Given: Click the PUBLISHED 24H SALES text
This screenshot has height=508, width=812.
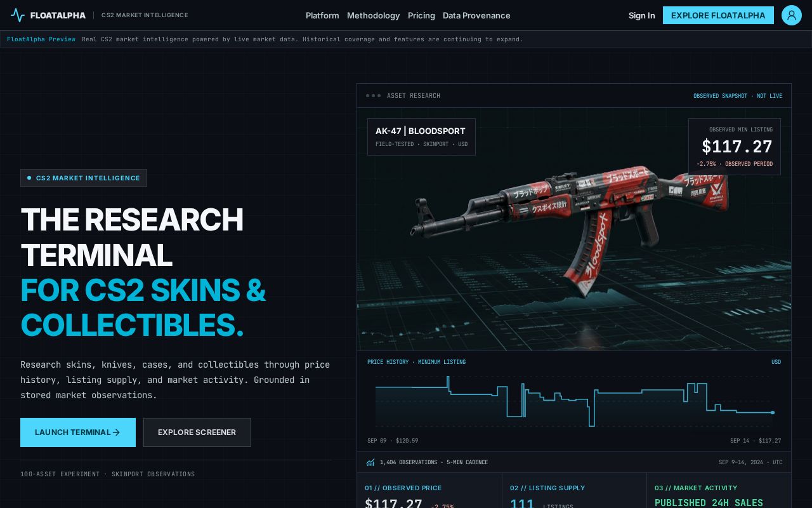Looking at the screenshot, I should [x=709, y=503].
